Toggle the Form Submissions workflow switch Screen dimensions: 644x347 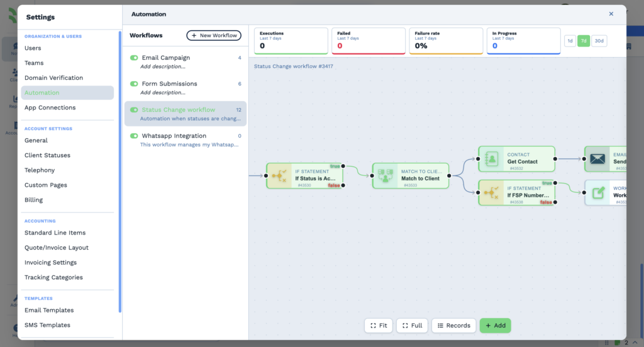point(134,84)
